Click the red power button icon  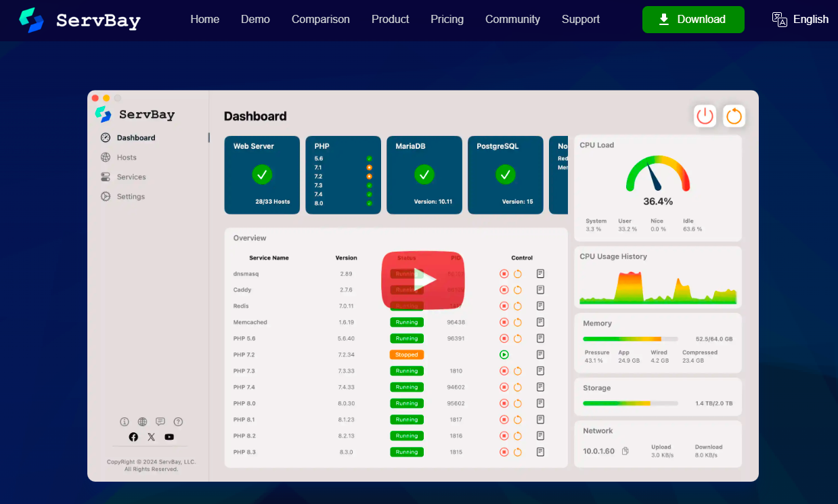[x=705, y=116]
